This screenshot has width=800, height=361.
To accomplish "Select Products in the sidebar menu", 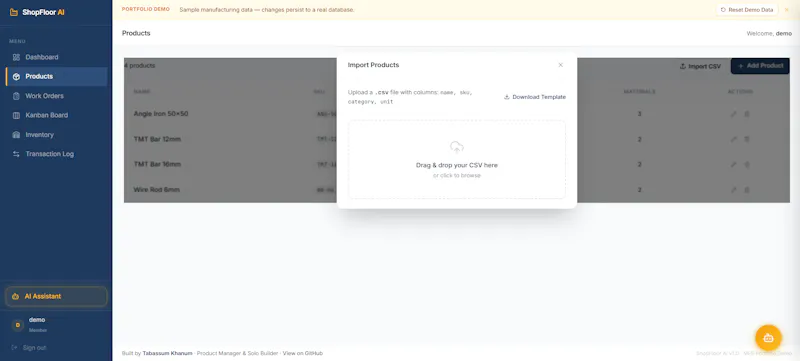I will pyautogui.click(x=56, y=76).
